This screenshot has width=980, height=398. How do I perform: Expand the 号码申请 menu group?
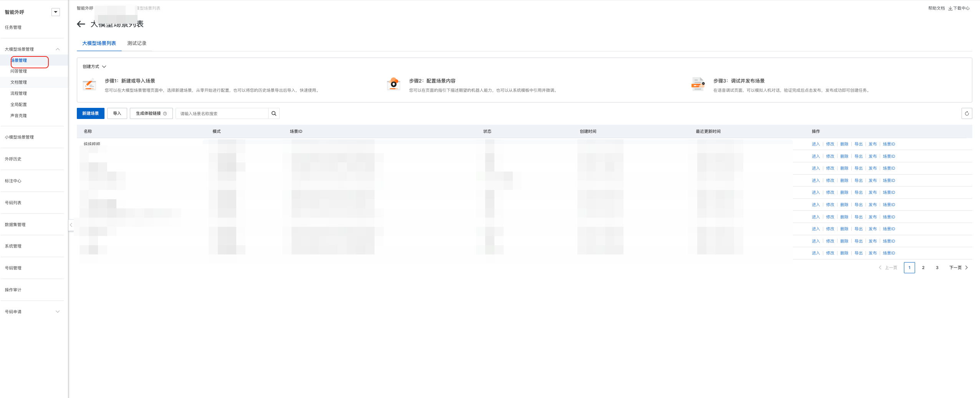[58, 312]
